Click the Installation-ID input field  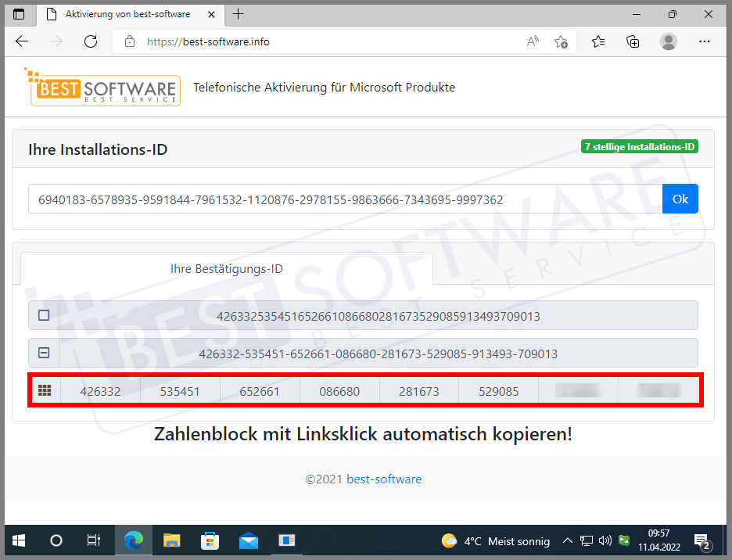(345, 199)
